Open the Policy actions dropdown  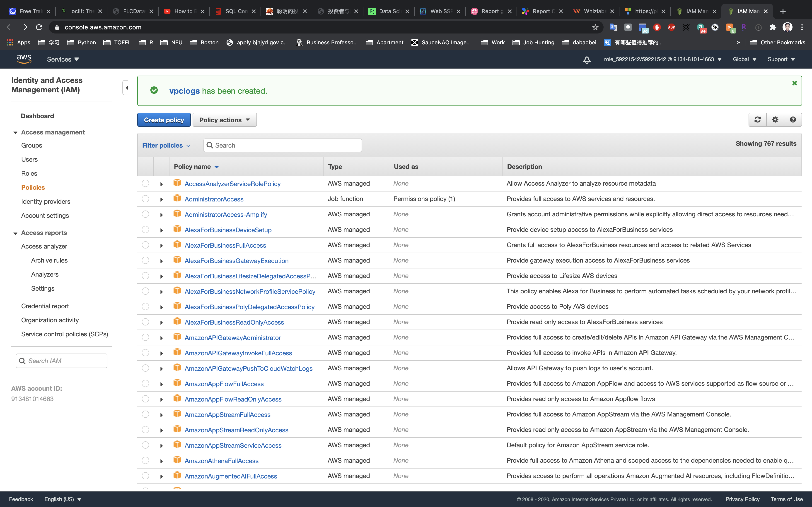coord(225,120)
